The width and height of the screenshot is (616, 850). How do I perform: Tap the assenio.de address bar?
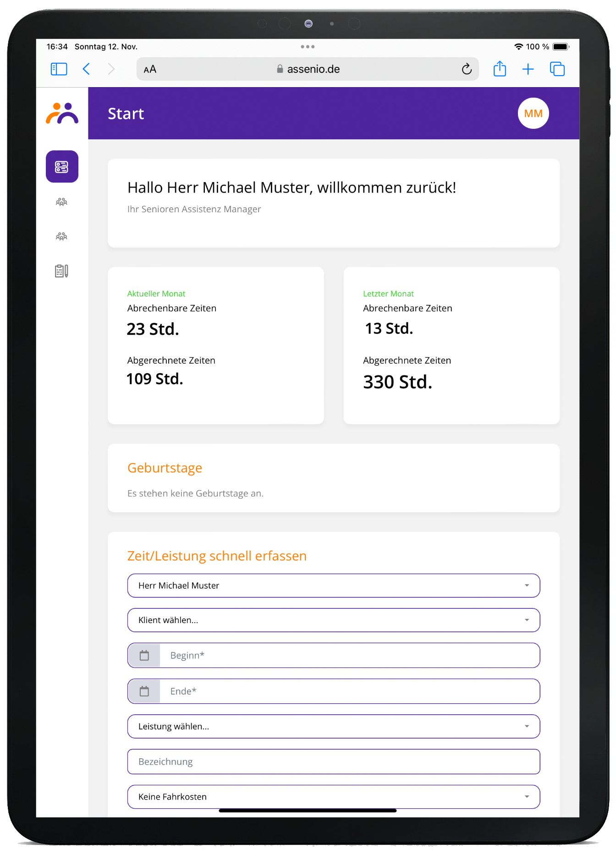pos(308,69)
